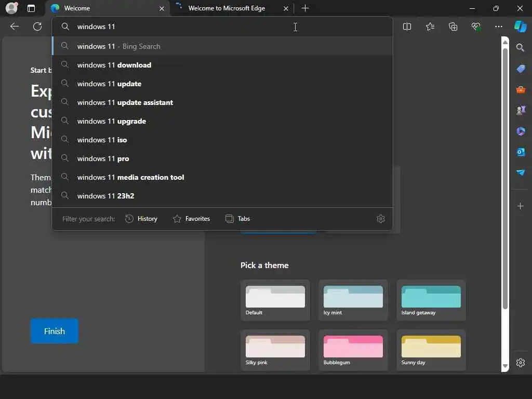Click the scrollbar up arrow
Image resolution: width=532 pixels, height=399 pixels.
click(x=505, y=42)
